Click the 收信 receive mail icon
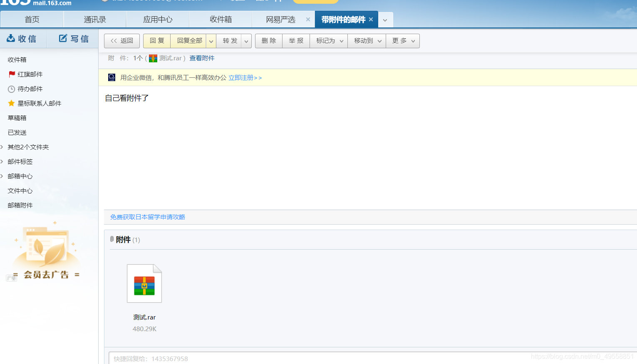Viewport: 637px width, 364px height. [11, 38]
